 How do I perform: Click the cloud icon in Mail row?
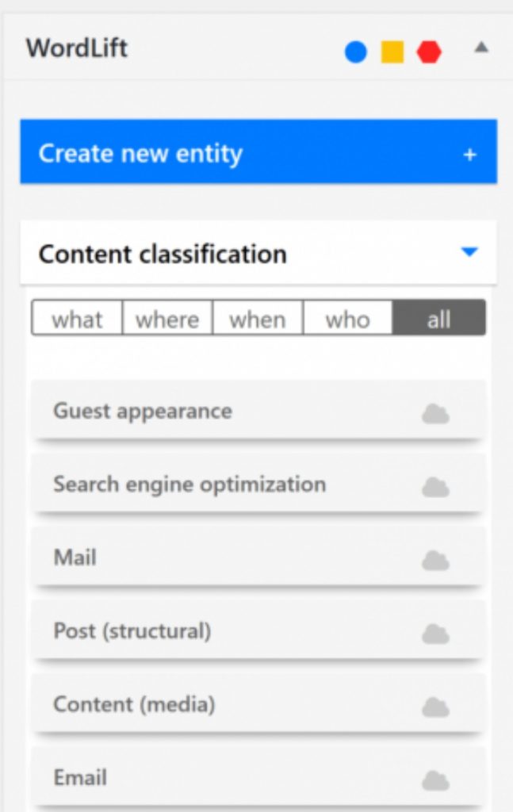(x=435, y=561)
